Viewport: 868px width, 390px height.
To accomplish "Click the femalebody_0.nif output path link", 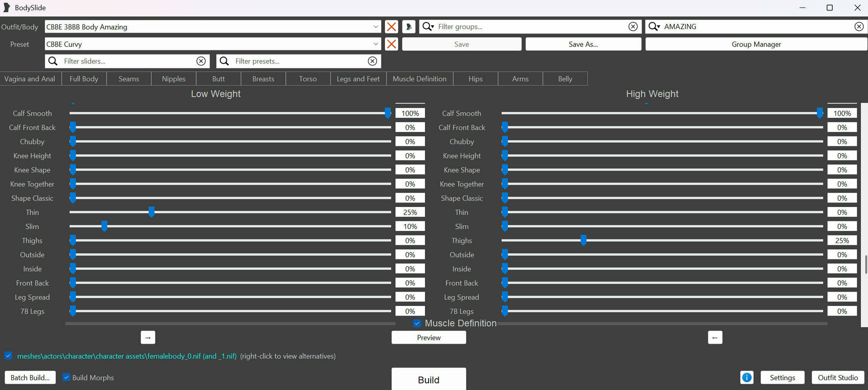I will 127,356.
